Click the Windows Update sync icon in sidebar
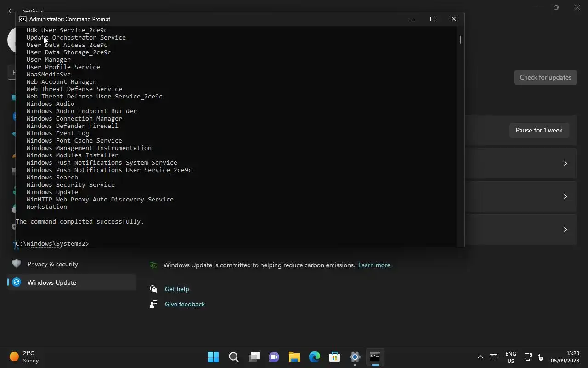The height and width of the screenshot is (368, 588). click(17, 282)
